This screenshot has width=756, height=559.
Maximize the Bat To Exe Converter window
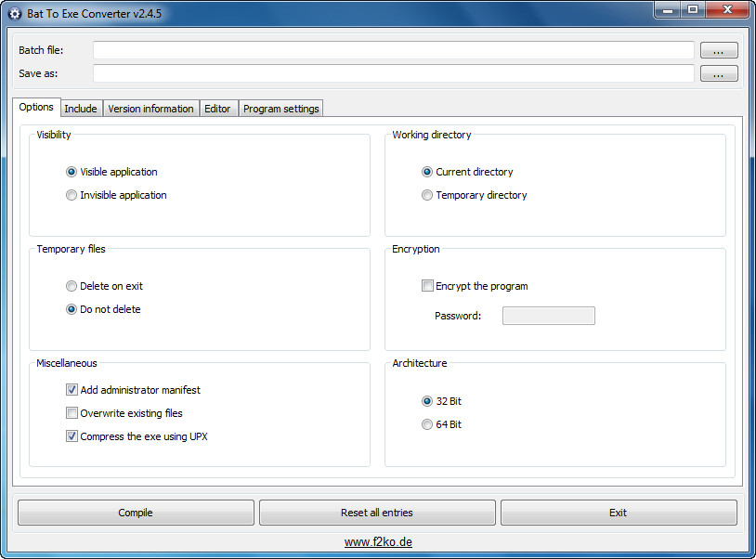[693, 9]
